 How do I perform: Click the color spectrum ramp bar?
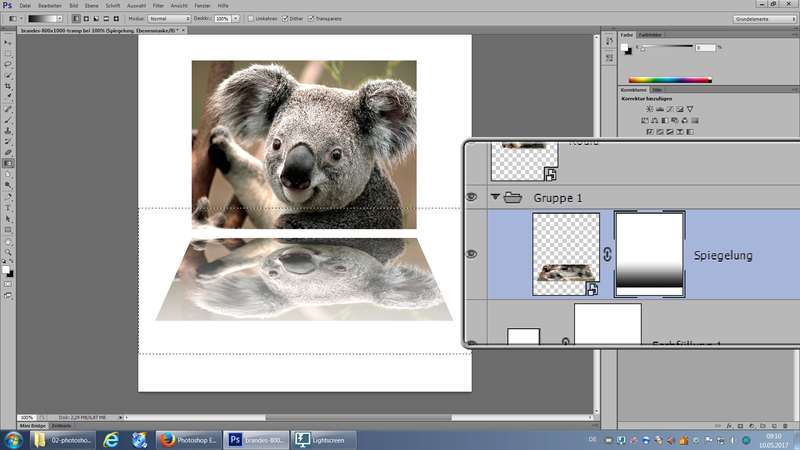tap(669, 79)
